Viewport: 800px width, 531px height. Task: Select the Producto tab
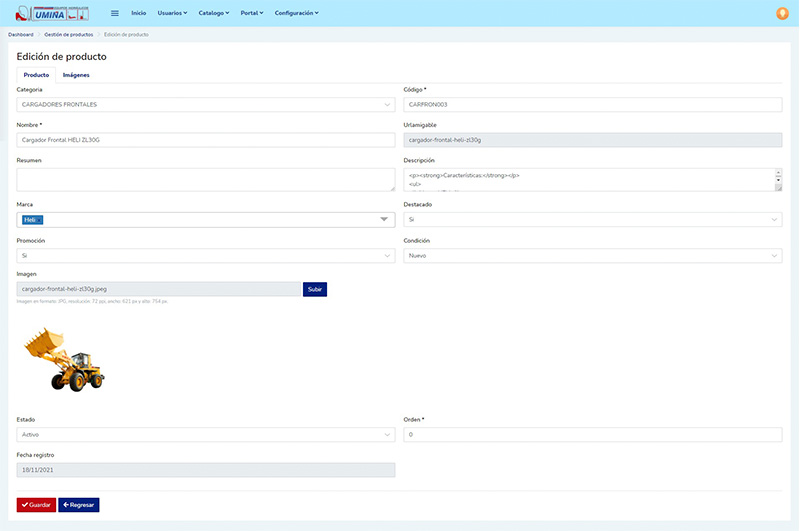click(36, 75)
